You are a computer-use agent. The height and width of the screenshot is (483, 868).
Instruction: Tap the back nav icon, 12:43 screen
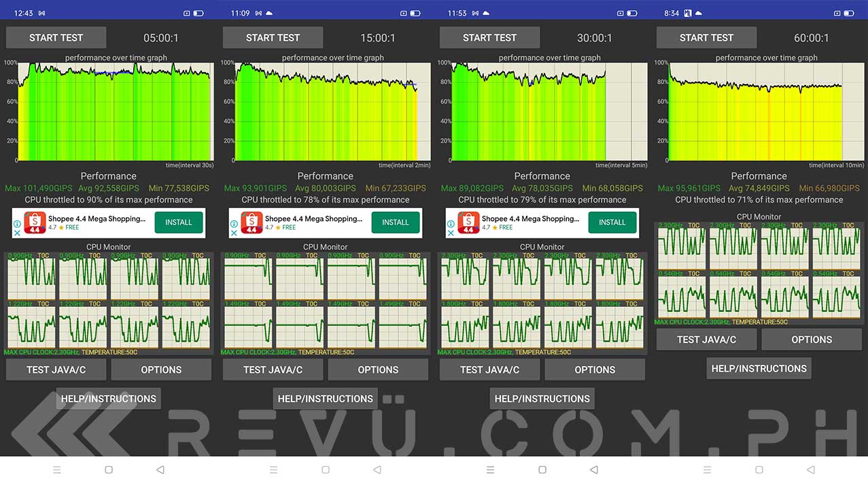(160, 469)
